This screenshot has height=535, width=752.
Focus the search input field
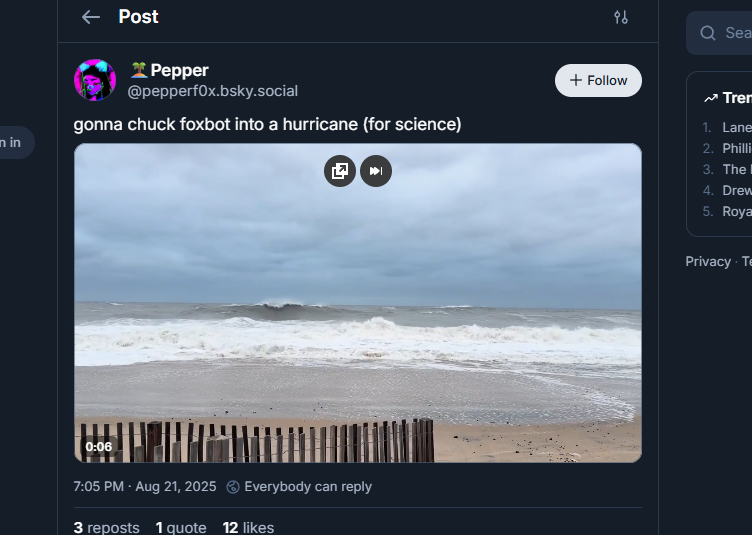pos(736,33)
